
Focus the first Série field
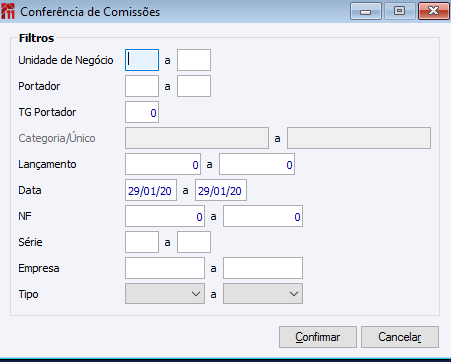coord(142,242)
